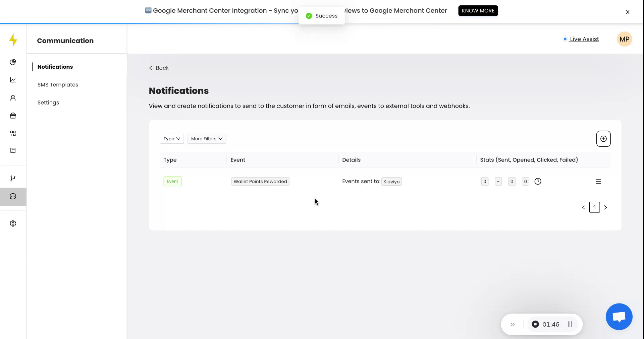The height and width of the screenshot is (339, 644).
Task: Open the customers person icon
Action: click(13, 97)
